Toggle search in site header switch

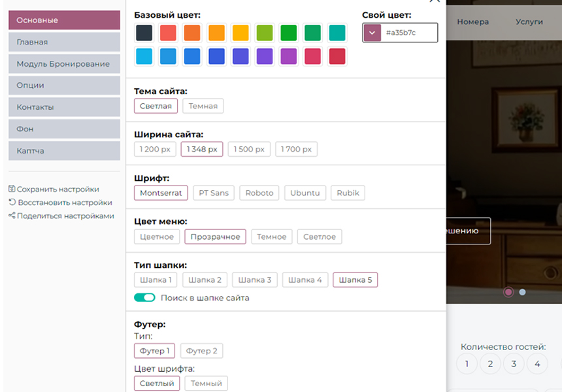coord(144,298)
